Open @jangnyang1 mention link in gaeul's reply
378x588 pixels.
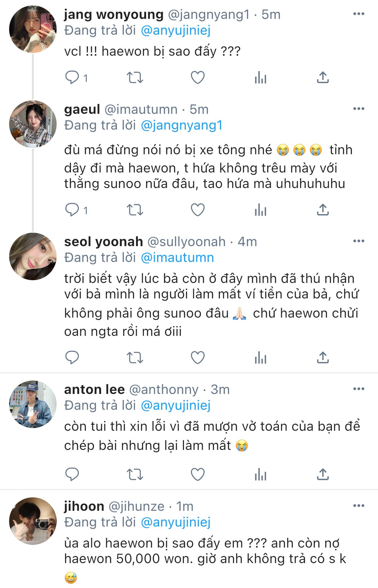[x=182, y=126]
